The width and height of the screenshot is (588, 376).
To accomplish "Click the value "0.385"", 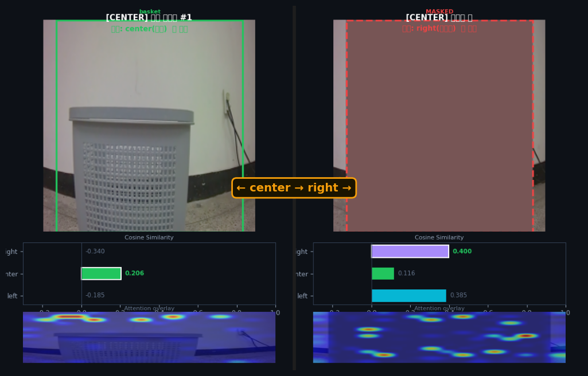I will coord(458,295).
